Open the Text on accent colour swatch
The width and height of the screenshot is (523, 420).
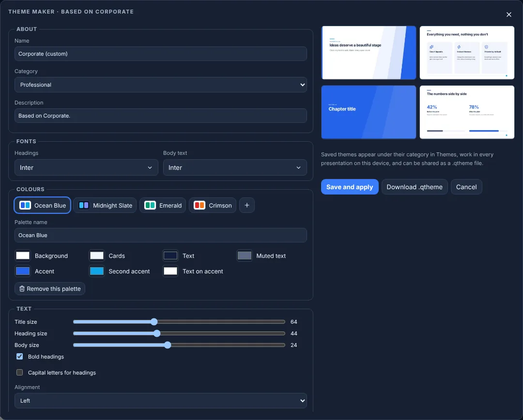pyautogui.click(x=170, y=271)
